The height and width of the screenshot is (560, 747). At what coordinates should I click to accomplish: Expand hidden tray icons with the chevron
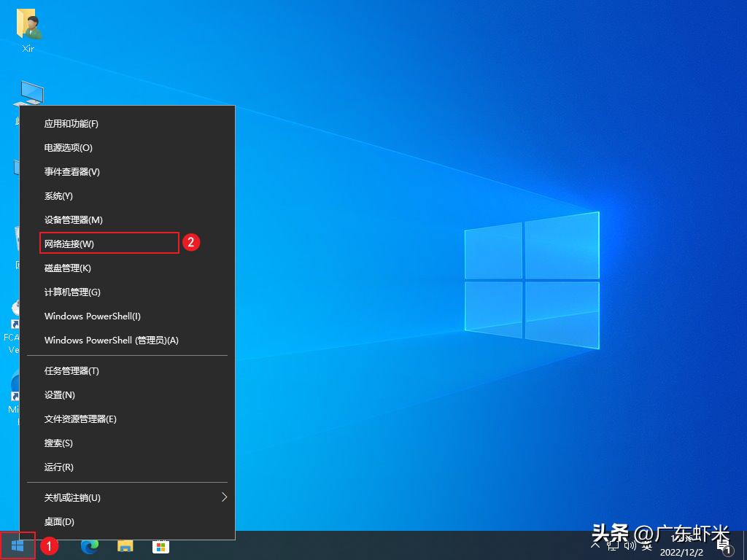coord(595,546)
